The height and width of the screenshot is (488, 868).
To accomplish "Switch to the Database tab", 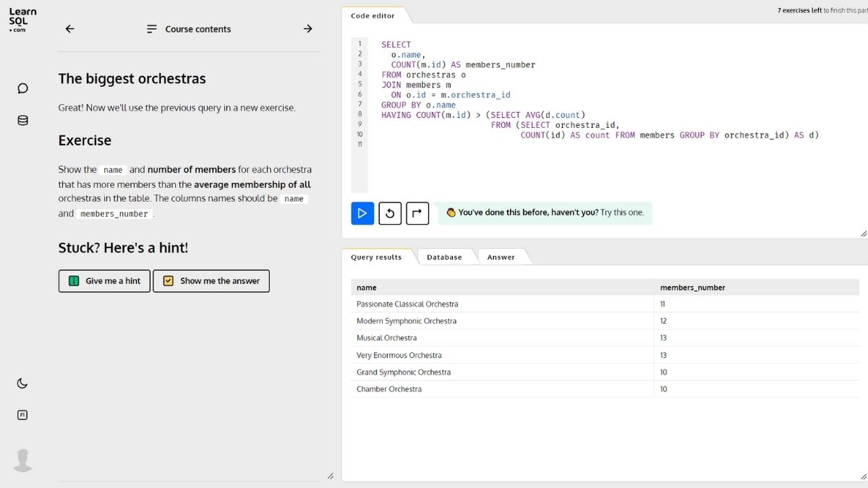I will (444, 257).
